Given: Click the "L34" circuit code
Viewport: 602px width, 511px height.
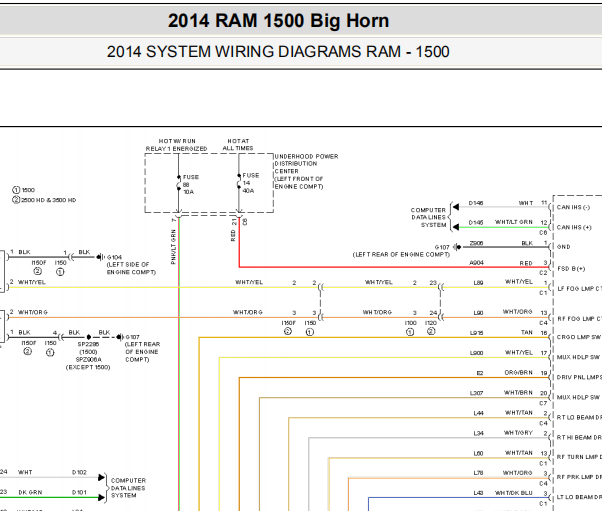Looking at the screenshot, I should click(478, 433).
